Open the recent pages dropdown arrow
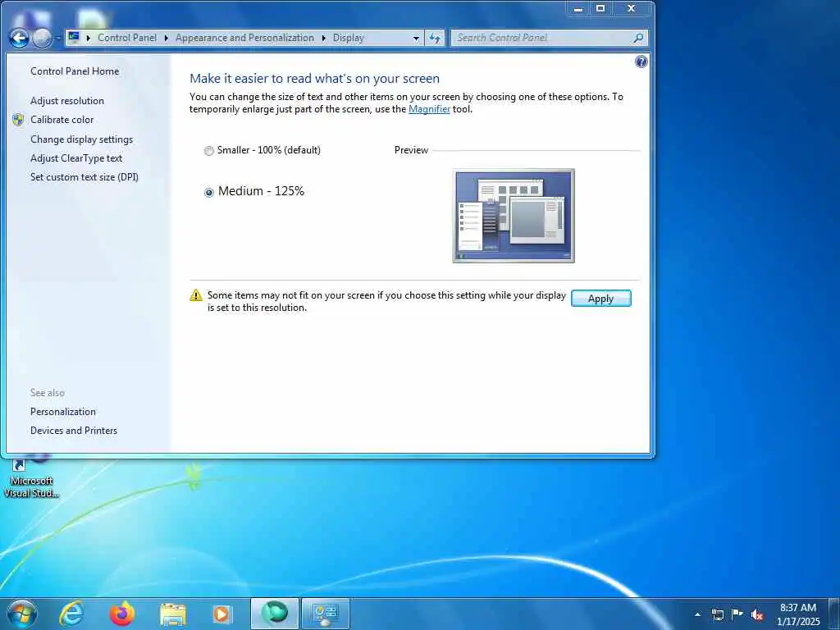This screenshot has width=840, height=630. pos(58,39)
